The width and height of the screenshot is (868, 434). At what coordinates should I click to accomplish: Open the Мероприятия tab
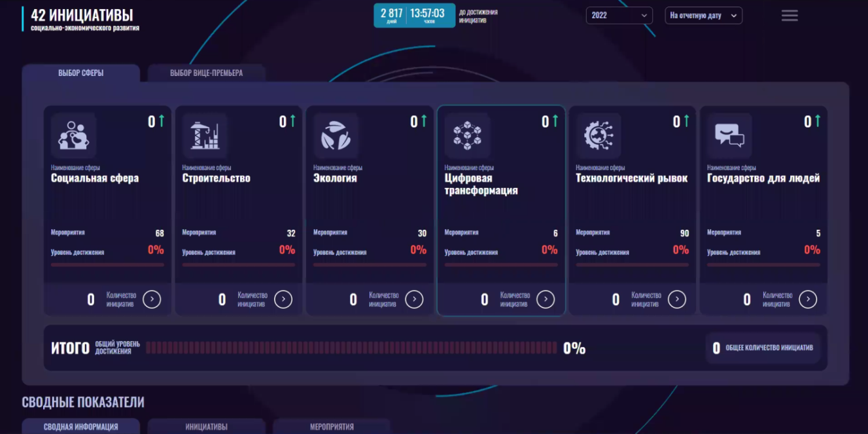(x=332, y=426)
